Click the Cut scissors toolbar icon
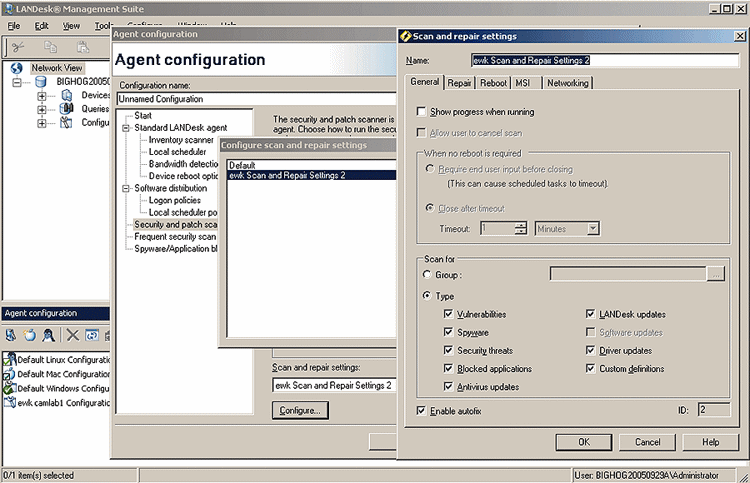750x483 pixels. pyautogui.click(x=18, y=47)
